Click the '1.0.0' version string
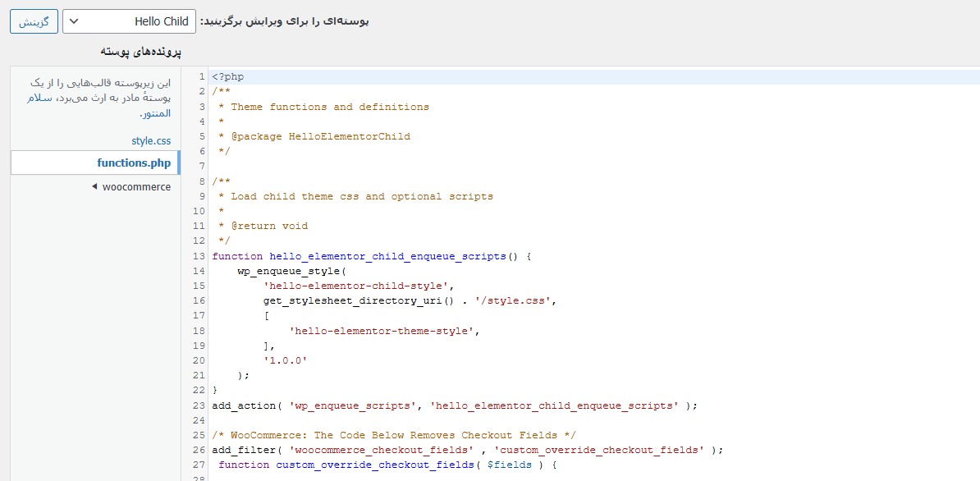 (x=286, y=360)
